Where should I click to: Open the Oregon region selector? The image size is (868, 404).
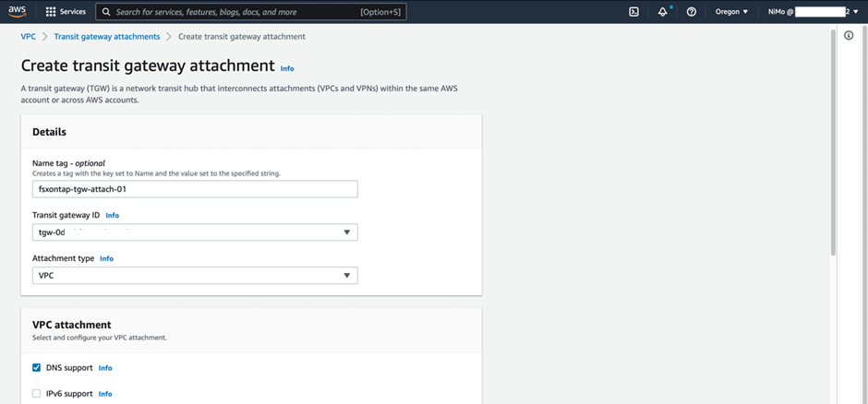pyautogui.click(x=731, y=12)
